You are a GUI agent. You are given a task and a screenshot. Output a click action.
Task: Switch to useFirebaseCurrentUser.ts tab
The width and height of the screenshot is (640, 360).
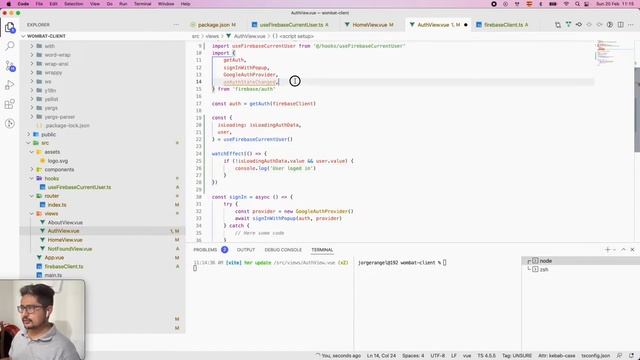(291, 25)
